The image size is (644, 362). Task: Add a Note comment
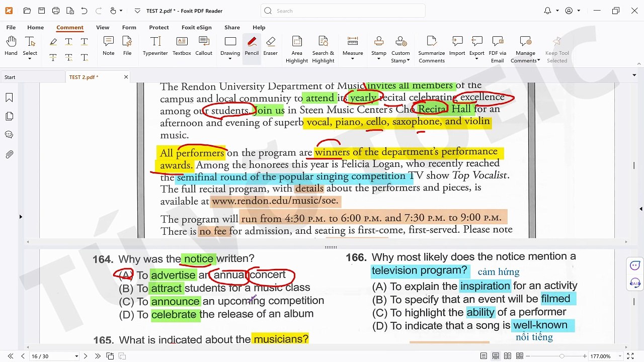click(x=109, y=46)
